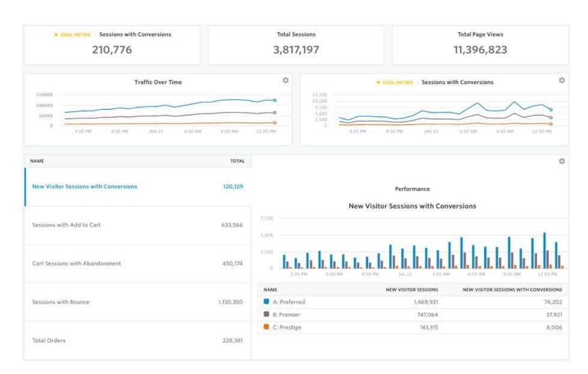The height and width of the screenshot is (374, 588).
Task: Click the A: Preferred variation row label
Action: (x=288, y=301)
